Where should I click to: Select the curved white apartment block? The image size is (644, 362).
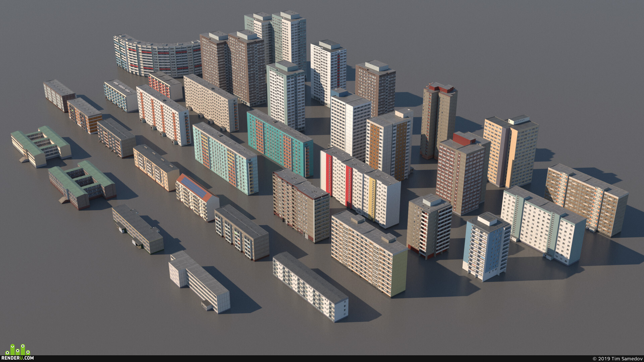158,56
